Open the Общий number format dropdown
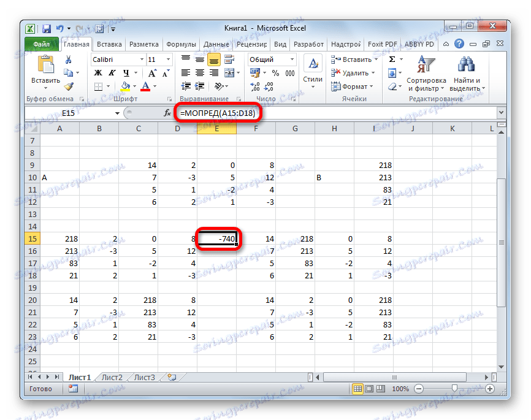The image size is (531, 420). tap(292, 59)
